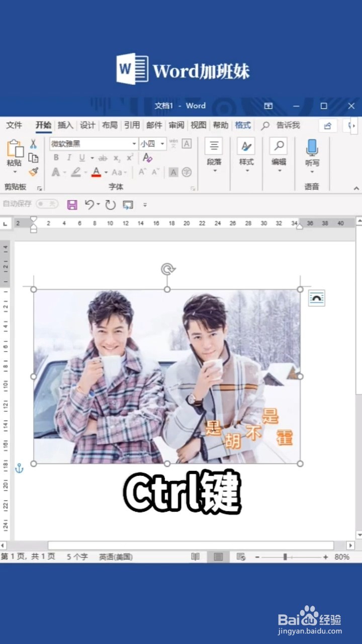Open the font name dropdown
The height and width of the screenshot is (644, 362).
click(134, 144)
